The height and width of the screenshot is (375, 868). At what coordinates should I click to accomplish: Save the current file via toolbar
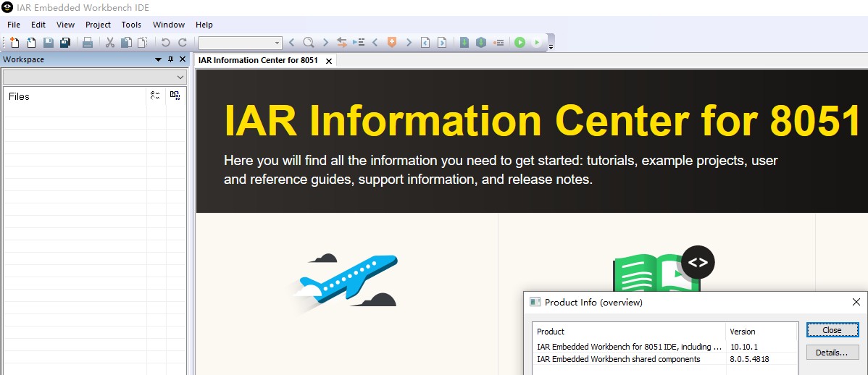tap(49, 43)
